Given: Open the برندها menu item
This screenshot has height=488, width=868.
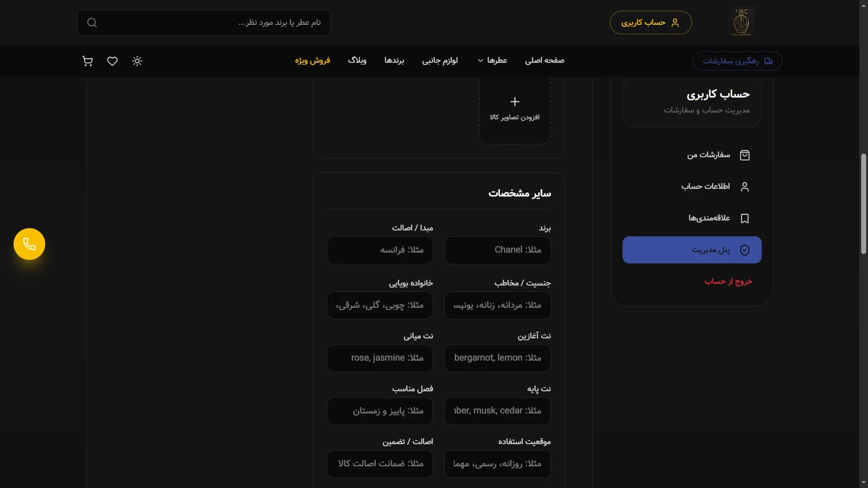Looking at the screenshot, I should [x=394, y=61].
